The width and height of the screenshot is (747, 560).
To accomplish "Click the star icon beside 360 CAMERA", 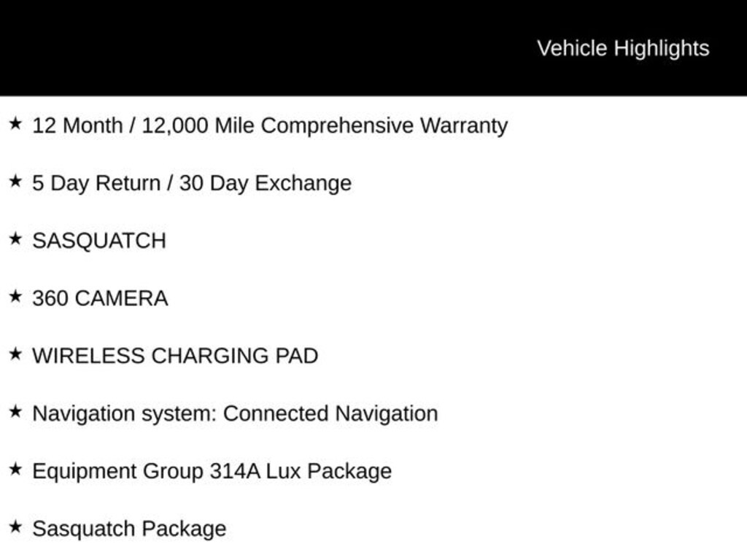I will pos(15,297).
